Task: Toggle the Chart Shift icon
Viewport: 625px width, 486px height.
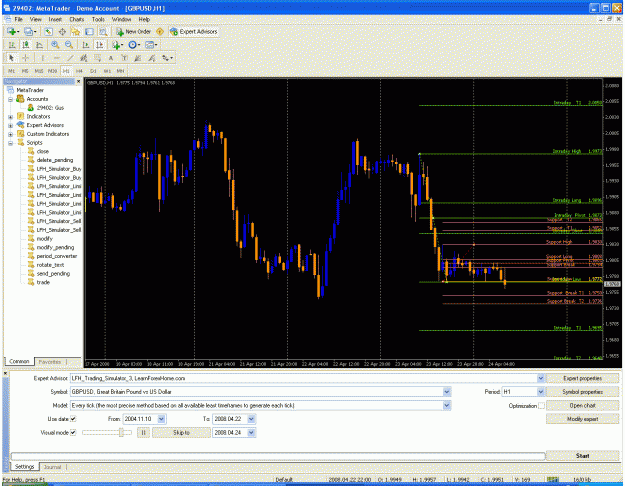Action: (x=100, y=45)
